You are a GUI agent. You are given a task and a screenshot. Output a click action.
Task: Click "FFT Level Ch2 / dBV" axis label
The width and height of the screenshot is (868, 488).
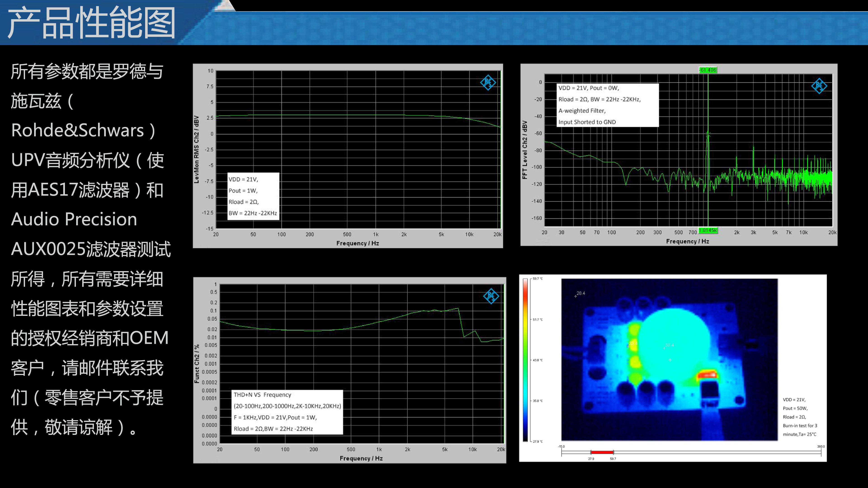point(525,150)
